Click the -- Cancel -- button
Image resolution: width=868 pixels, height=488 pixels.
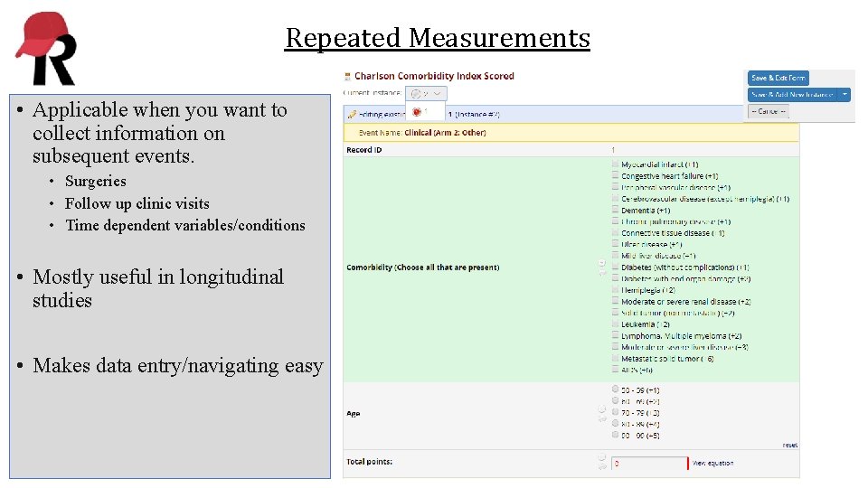tap(769, 111)
